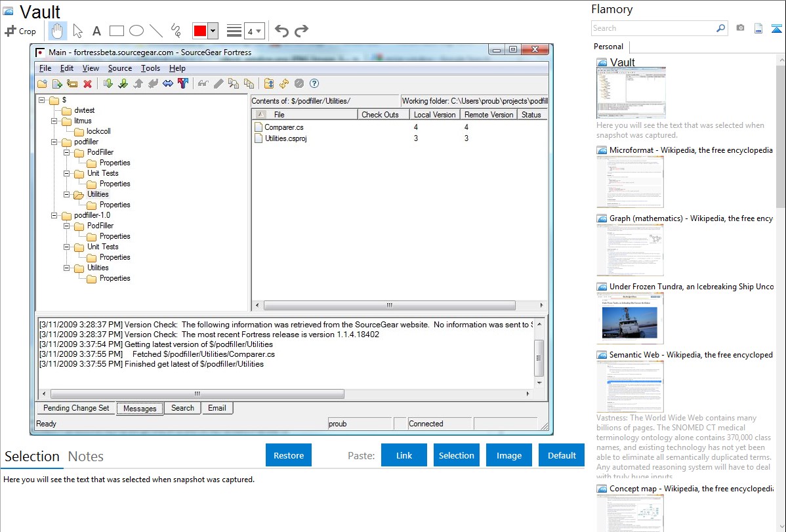Click the file list horizontal scrollbar
Screen dimensions: 786x532
(390, 305)
